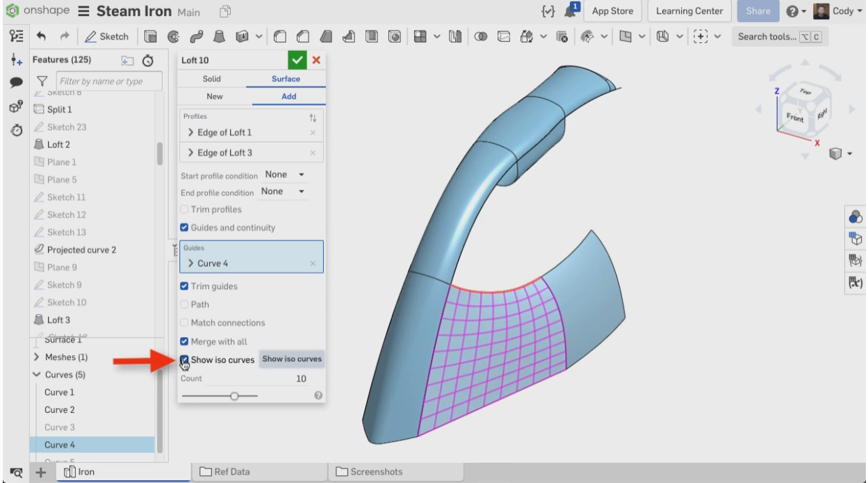
Task: Remove Curve 4 from Guides
Action: [x=312, y=264]
